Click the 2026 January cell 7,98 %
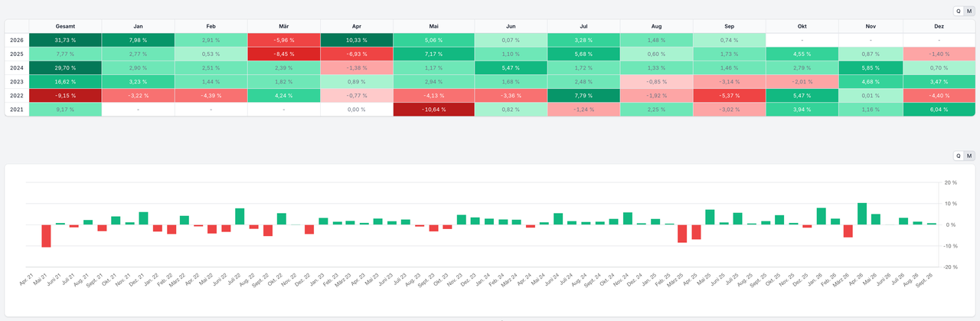The image size is (980, 321). tap(139, 40)
